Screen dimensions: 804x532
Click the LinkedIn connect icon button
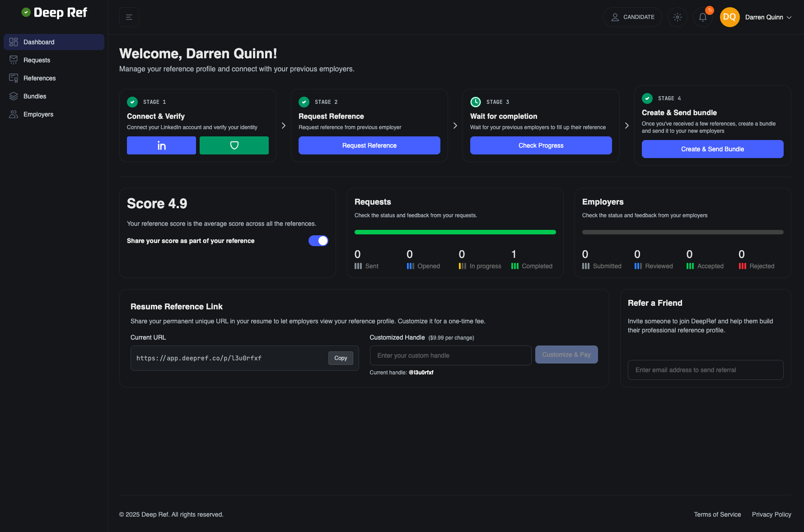click(161, 145)
